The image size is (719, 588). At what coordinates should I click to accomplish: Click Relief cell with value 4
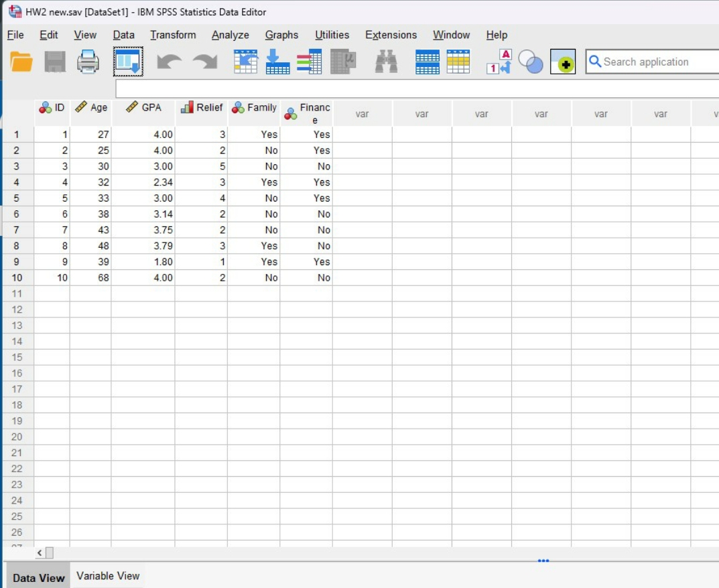tap(201, 198)
